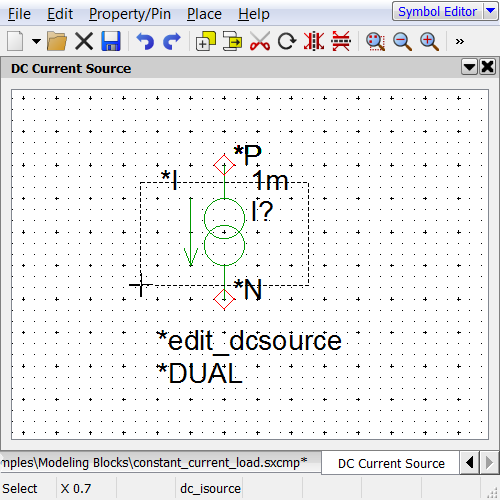
Task: Click the scroll-tabs-left arrow button
Action: coord(470,463)
